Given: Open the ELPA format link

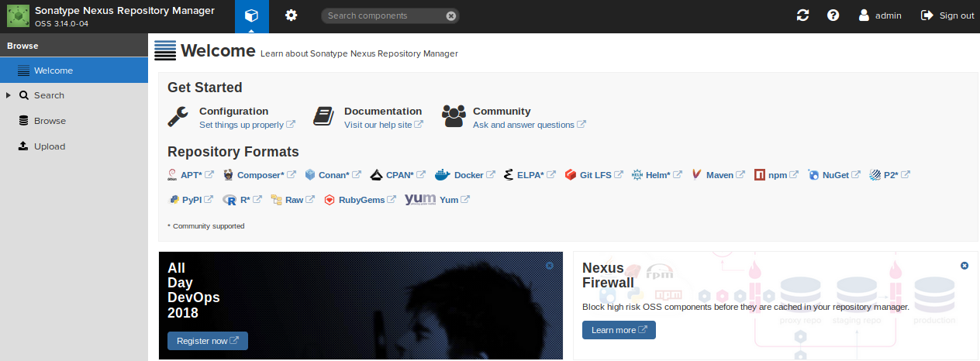Looking at the screenshot, I should (536, 175).
